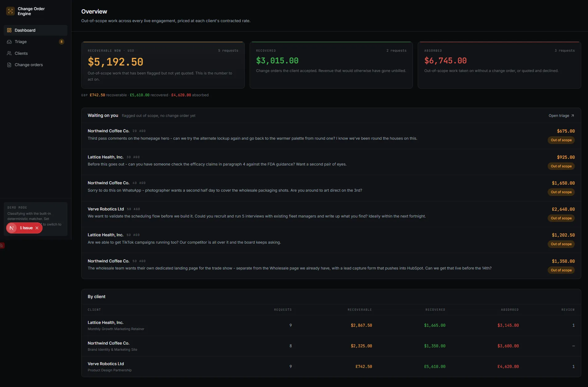Open the Clients sidebar page
The height and width of the screenshot is (387, 588).
(x=35, y=53)
